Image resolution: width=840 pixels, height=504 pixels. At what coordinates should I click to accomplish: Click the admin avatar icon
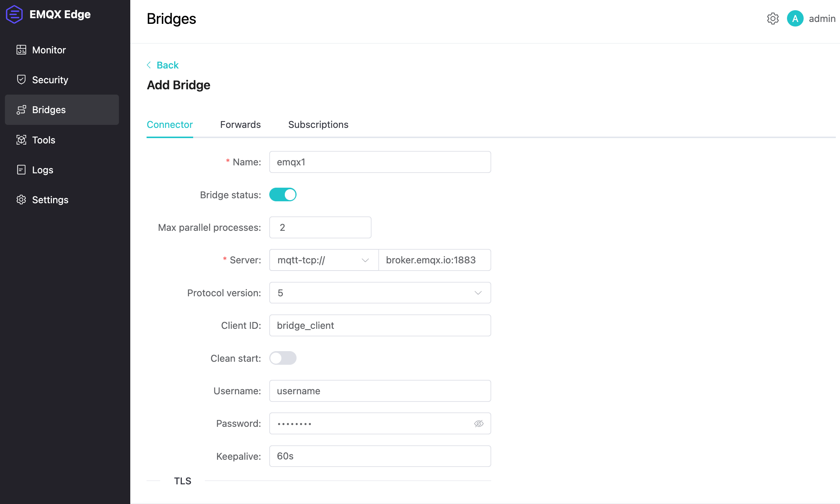(795, 19)
